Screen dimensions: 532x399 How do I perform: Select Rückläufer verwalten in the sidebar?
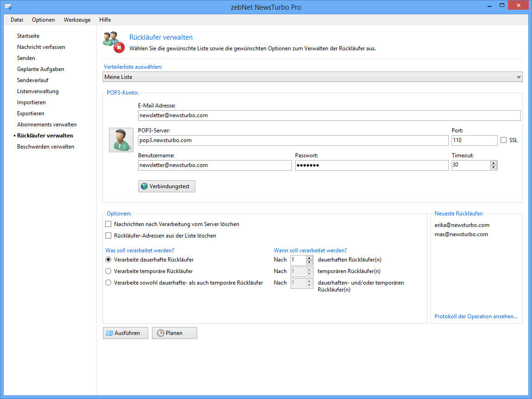click(45, 136)
